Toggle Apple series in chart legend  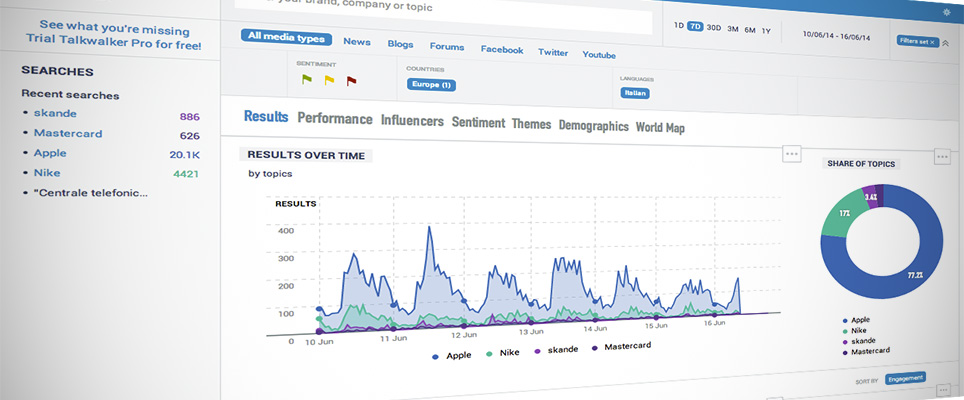point(452,355)
